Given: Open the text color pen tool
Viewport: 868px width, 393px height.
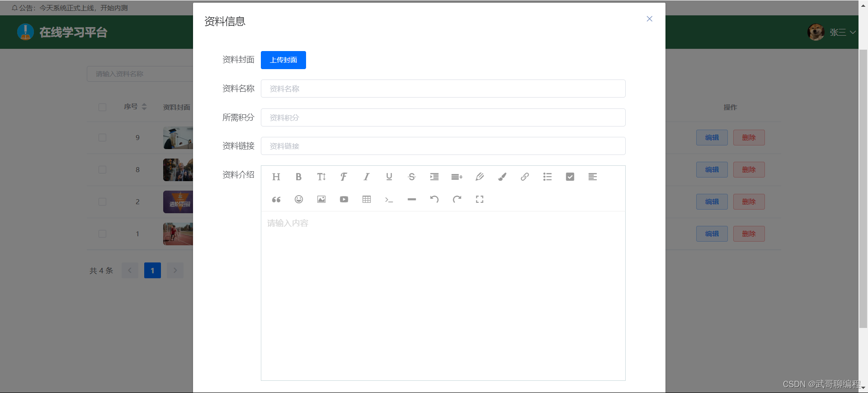Looking at the screenshot, I should pos(480,177).
